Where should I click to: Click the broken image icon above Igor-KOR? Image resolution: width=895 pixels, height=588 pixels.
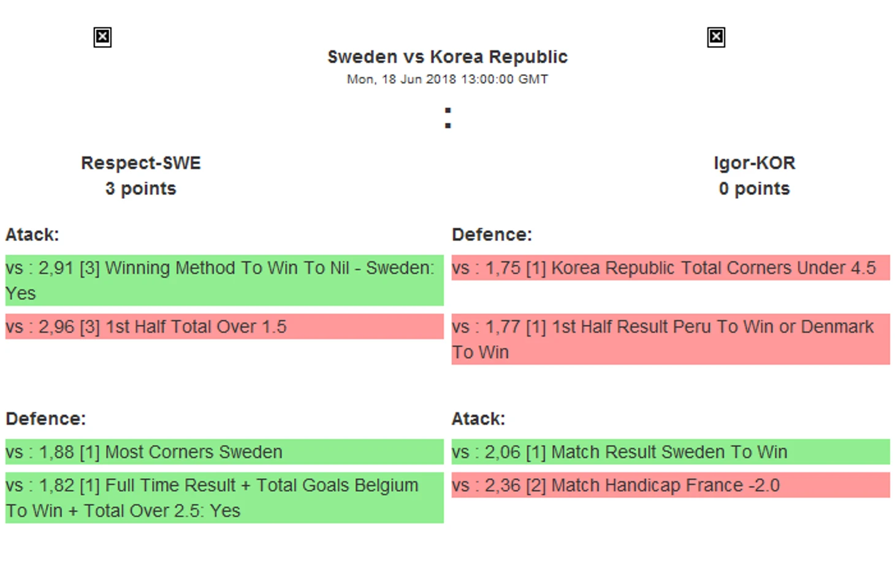pos(716,37)
